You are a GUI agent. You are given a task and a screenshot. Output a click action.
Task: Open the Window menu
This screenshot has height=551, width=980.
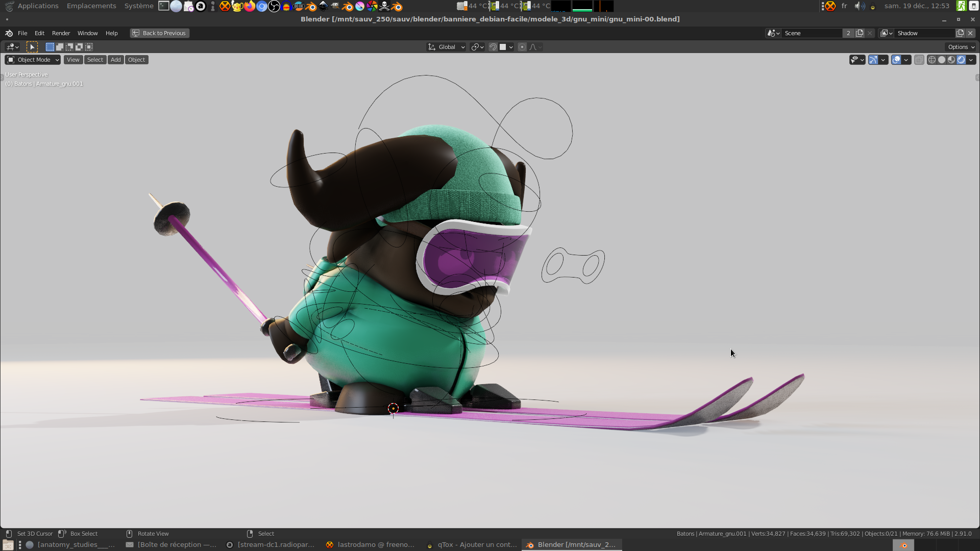pyautogui.click(x=87, y=33)
